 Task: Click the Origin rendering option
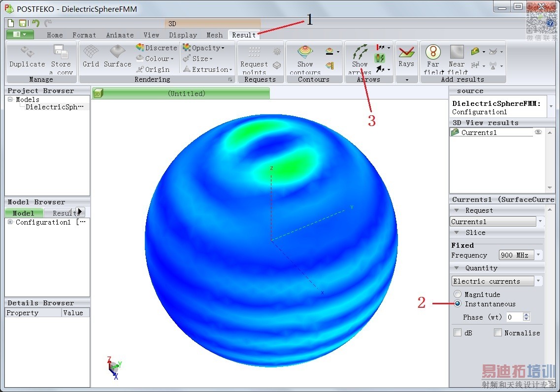click(x=153, y=69)
